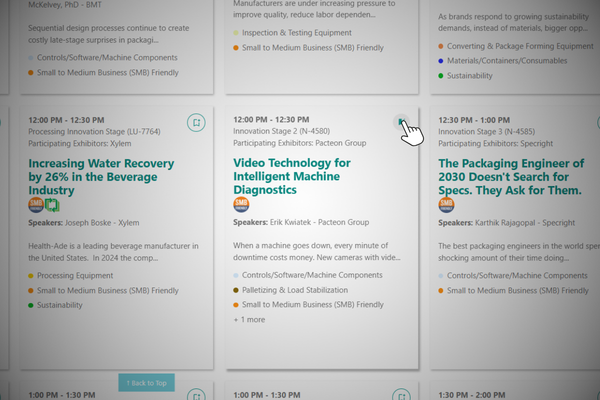Image resolution: width=600 pixels, height=400 pixels.
Task: Click the green sustainability badge on Water Recovery card
Action: 52,205
